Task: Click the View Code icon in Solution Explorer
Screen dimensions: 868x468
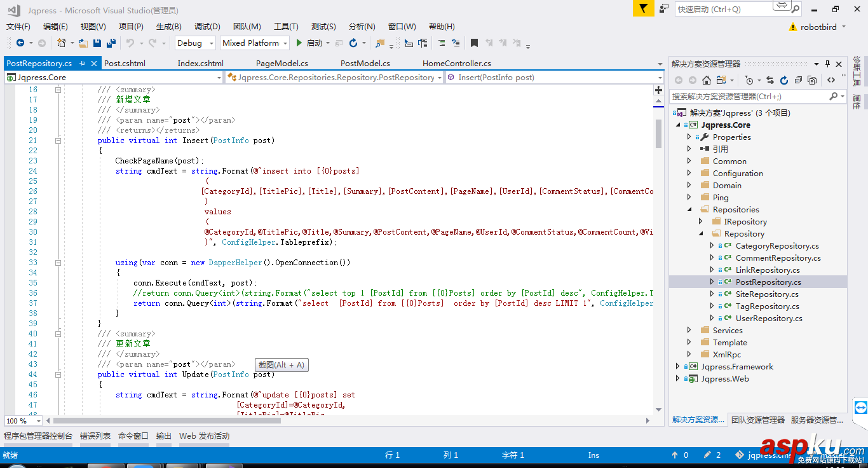Action: [x=831, y=80]
